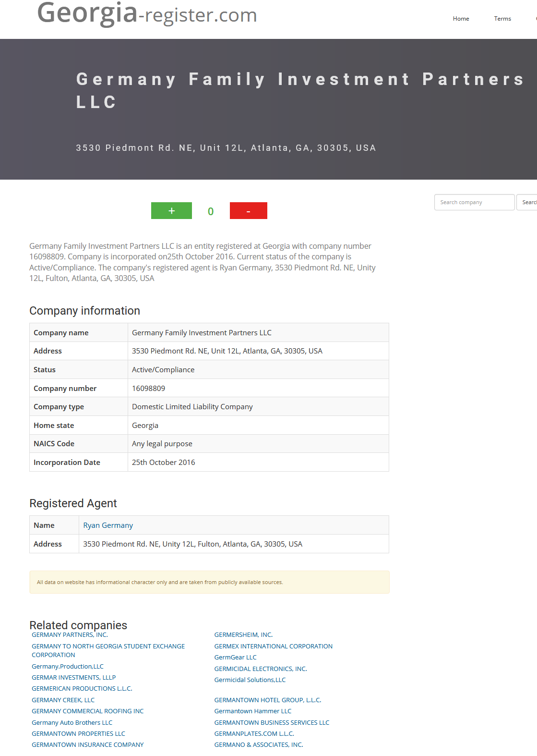Open the Ryan Germany registered agent link

[x=108, y=525]
